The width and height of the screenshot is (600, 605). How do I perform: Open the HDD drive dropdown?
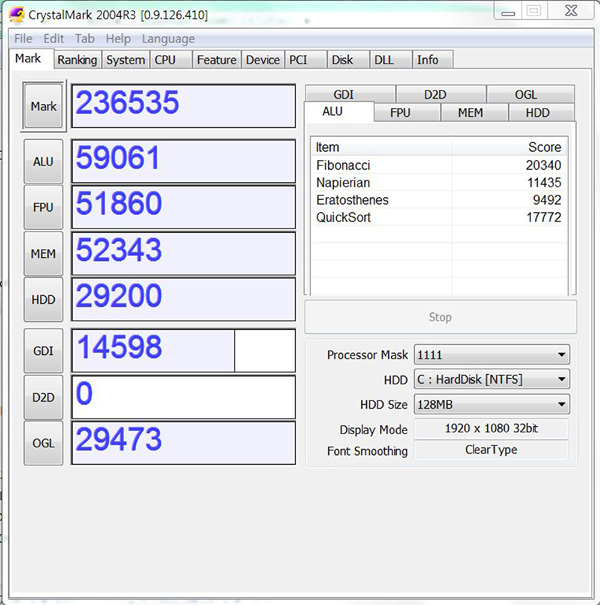point(492,380)
